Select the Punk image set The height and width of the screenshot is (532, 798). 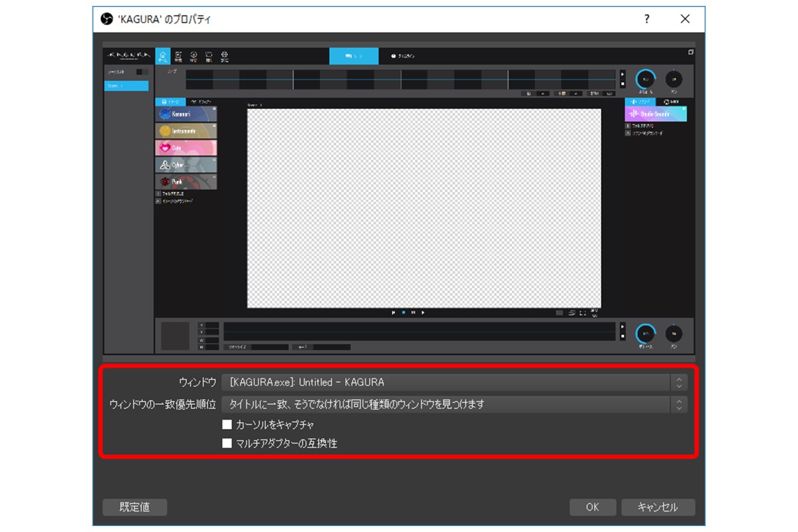[x=186, y=182]
